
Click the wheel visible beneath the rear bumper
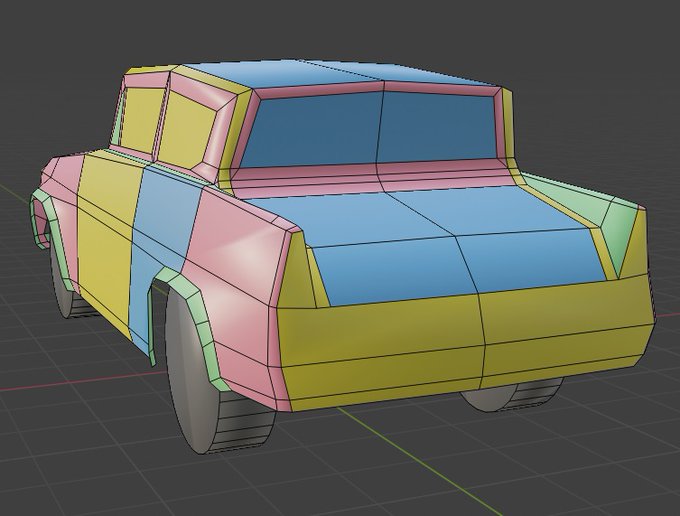point(511,395)
